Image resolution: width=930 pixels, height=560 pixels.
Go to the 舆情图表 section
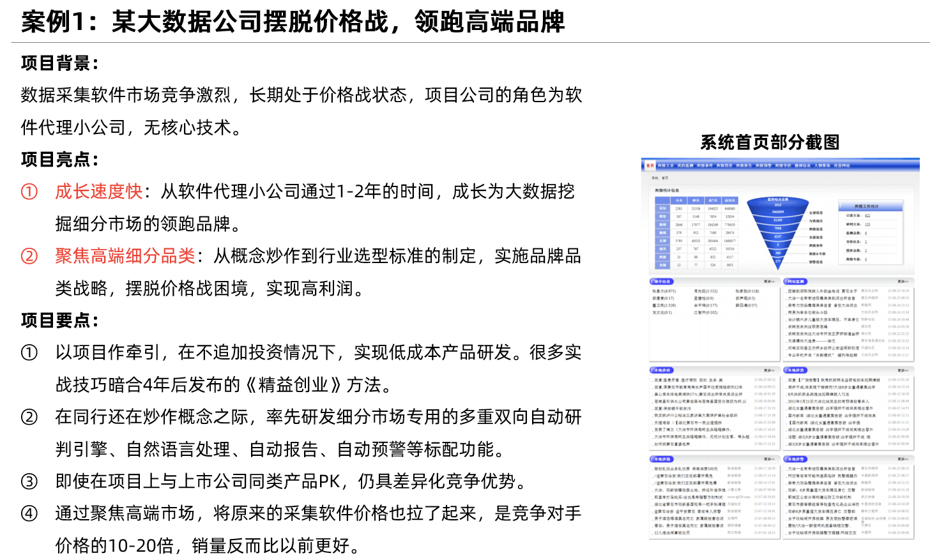coord(724,165)
